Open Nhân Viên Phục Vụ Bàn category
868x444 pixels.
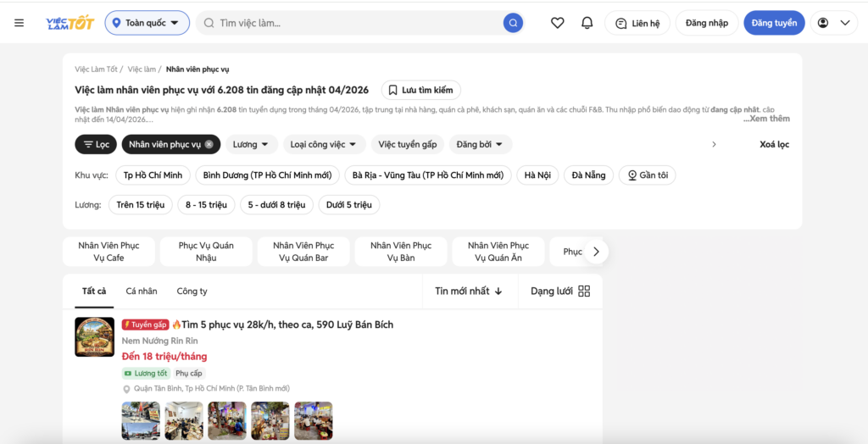pyautogui.click(x=401, y=252)
